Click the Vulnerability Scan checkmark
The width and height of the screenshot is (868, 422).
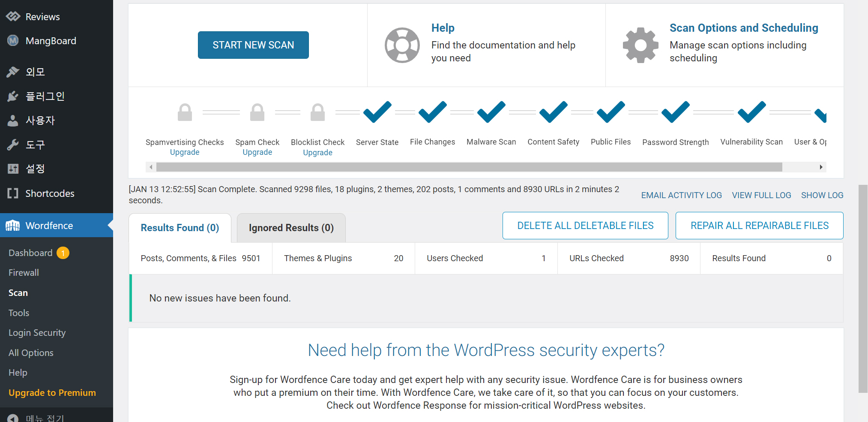751,112
